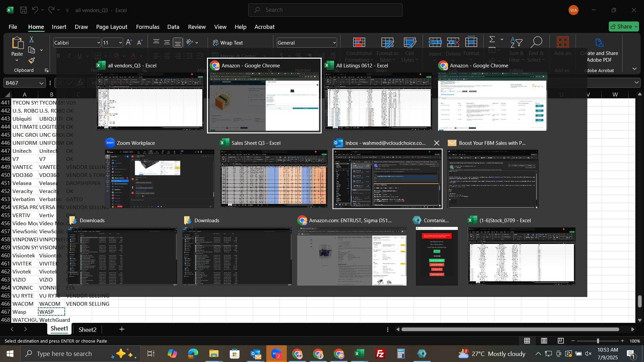The width and height of the screenshot is (644, 362).
Task: Switch to the Page Layout tab
Action: (x=112, y=27)
